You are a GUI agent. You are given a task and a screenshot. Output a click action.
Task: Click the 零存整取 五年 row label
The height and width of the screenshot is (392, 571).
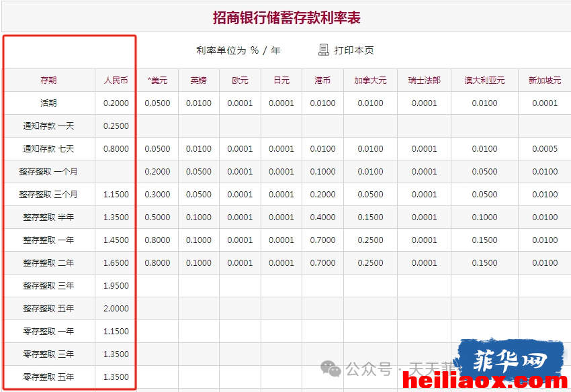click(x=48, y=377)
